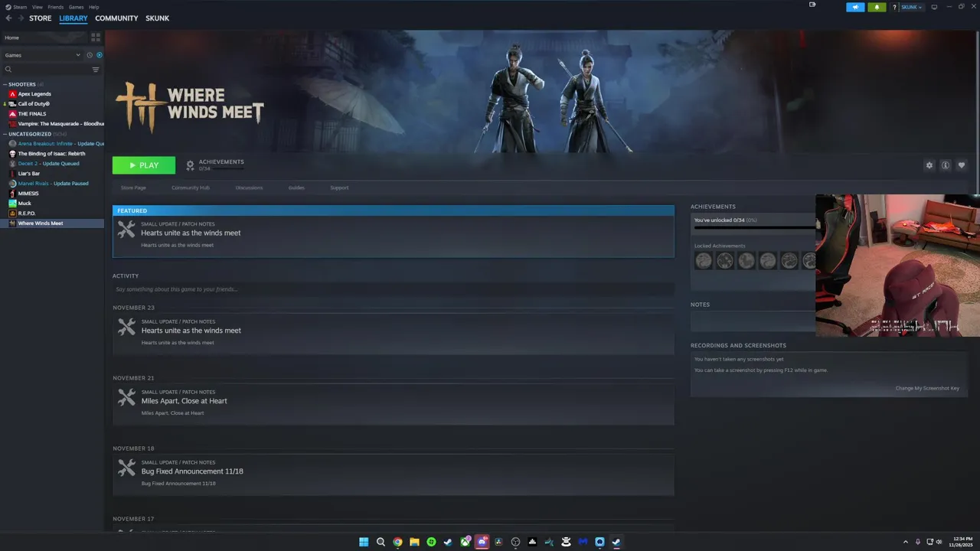The width and height of the screenshot is (980, 551).
Task: Open the game's Store Page link
Action: coord(133,187)
